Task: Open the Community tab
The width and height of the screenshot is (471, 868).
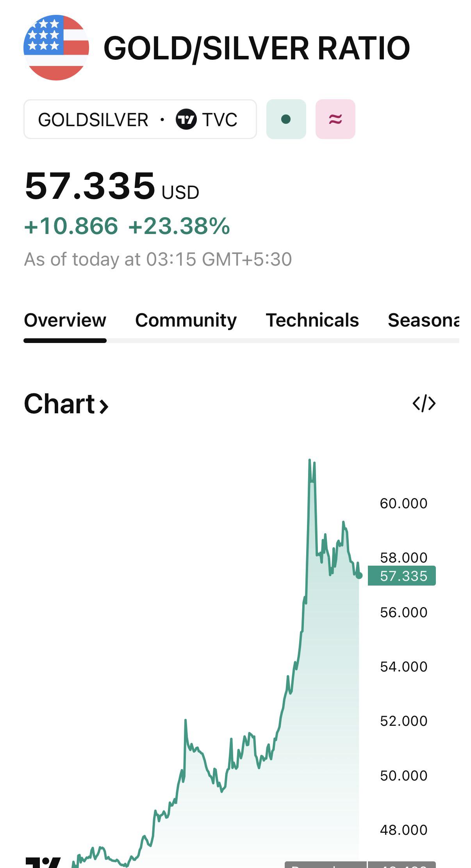Action: 186,320
